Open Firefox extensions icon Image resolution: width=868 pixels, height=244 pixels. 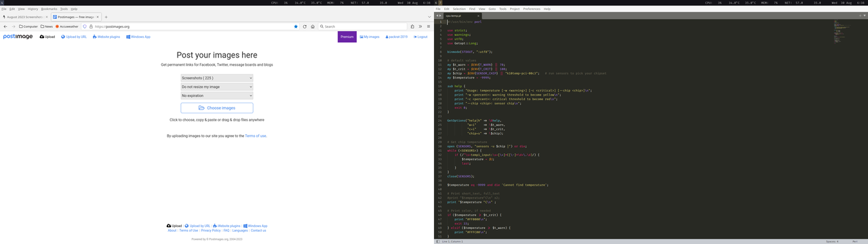coord(412,26)
